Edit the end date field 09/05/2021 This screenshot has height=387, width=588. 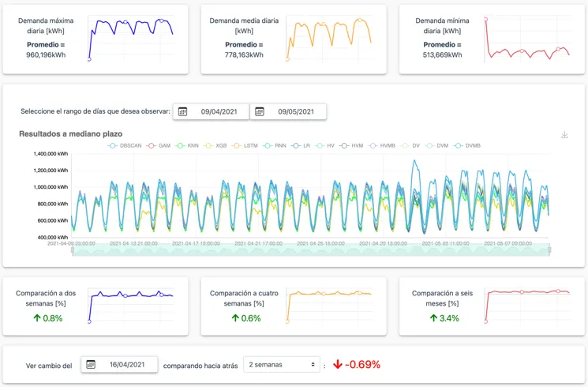[296, 112]
